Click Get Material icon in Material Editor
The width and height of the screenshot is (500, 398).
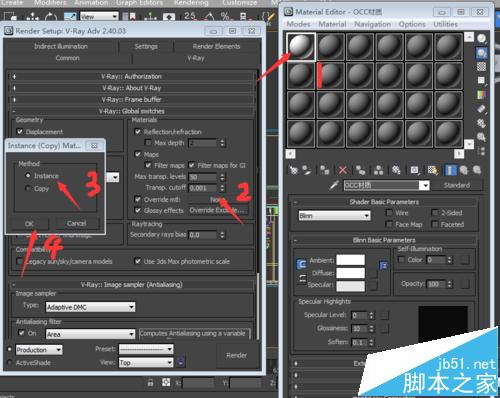pyautogui.click(x=294, y=170)
